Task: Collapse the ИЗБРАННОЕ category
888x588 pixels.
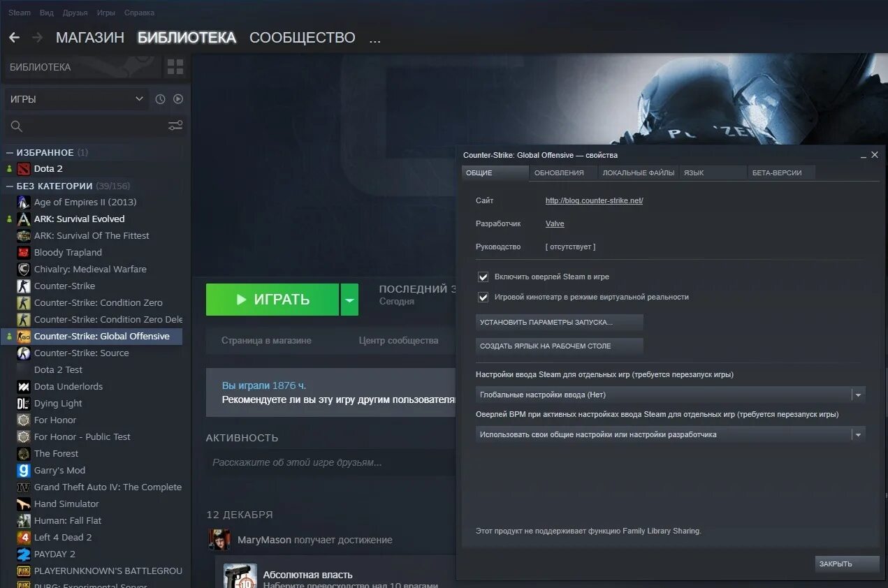Action: click(x=10, y=152)
